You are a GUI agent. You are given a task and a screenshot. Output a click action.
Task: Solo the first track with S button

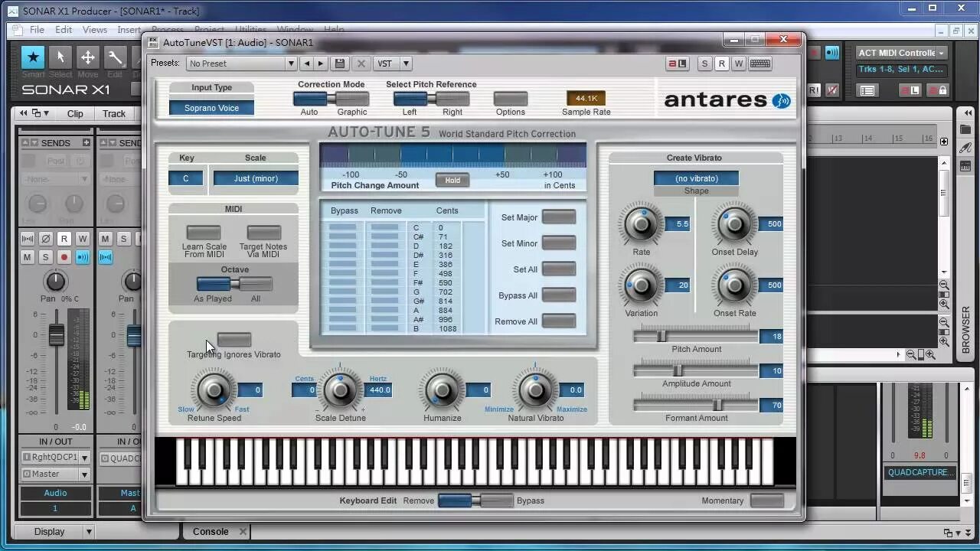(45, 257)
